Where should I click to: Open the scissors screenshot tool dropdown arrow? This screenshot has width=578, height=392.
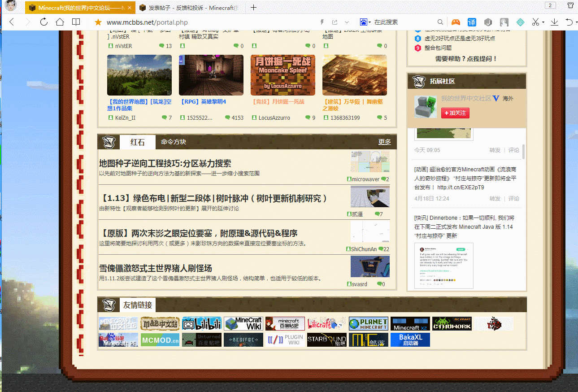click(x=543, y=22)
